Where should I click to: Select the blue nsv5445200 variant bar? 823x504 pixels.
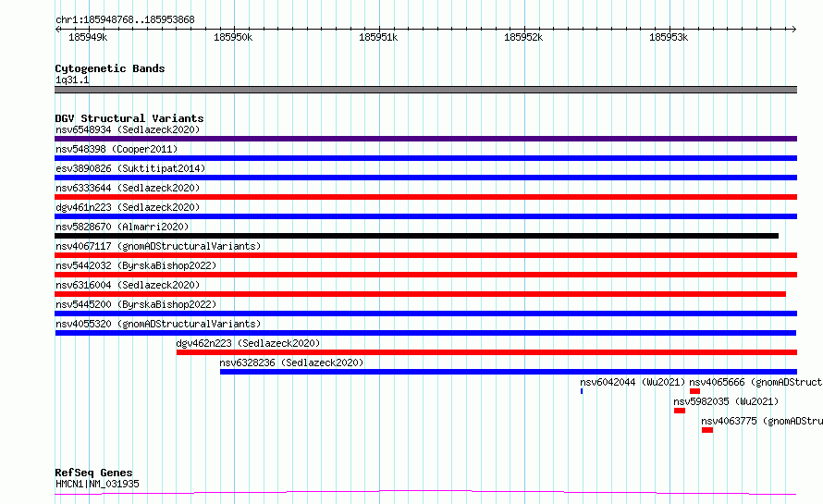pyautogui.click(x=425, y=313)
